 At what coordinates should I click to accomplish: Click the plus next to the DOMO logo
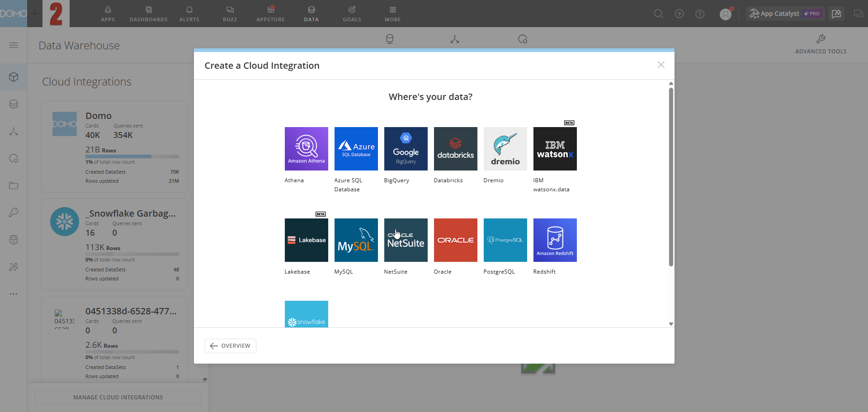coord(35,14)
